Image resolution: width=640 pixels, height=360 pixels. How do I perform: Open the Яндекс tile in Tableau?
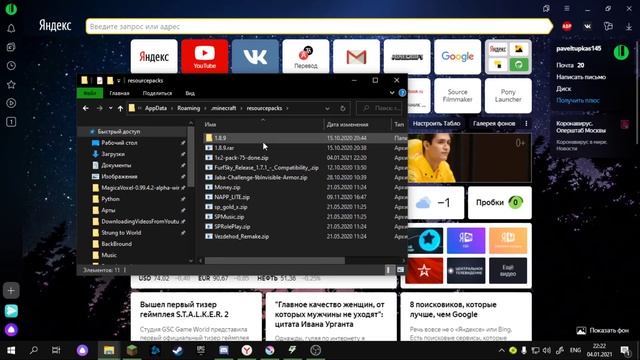tap(154, 56)
